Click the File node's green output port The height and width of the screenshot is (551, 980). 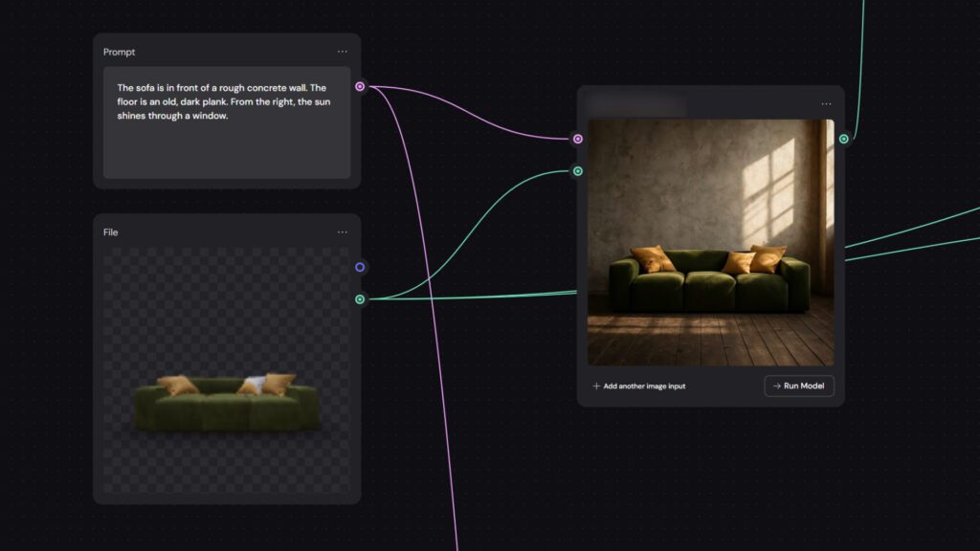pos(360,299)
